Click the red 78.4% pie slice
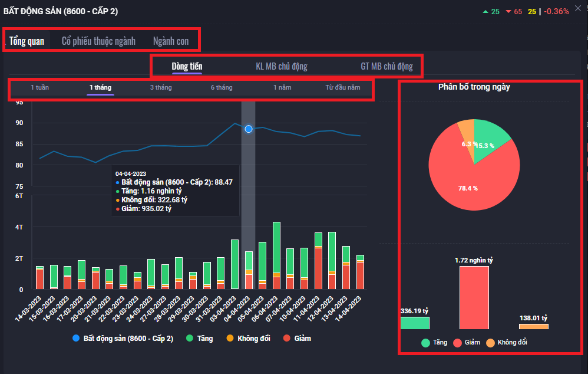 point(471,189)
